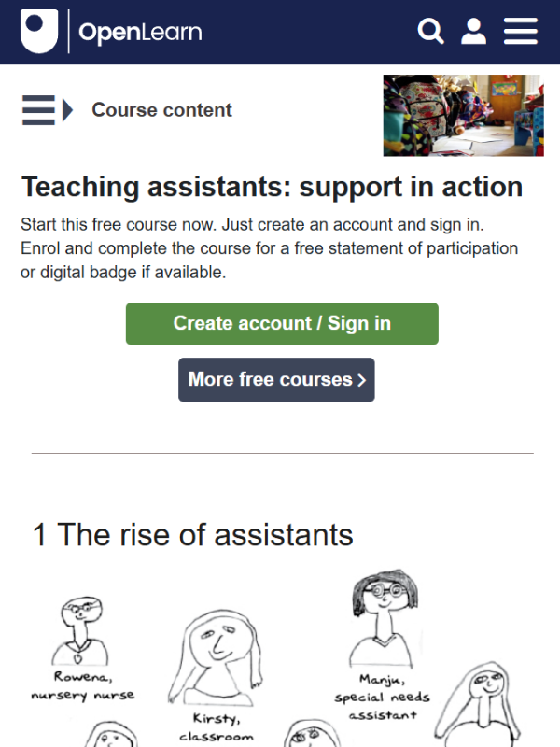Image resolution: width=560 pixels, height=747 pixels.
Task: Open the classroom backpacks course thumbnail
Action: coord(463,115)
